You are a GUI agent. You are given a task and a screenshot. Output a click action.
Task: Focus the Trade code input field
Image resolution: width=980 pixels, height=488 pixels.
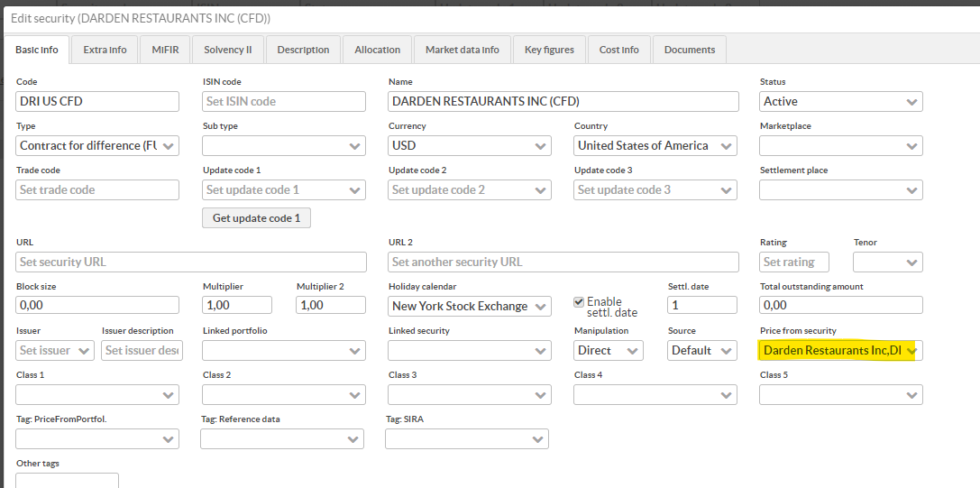point(97,189)
